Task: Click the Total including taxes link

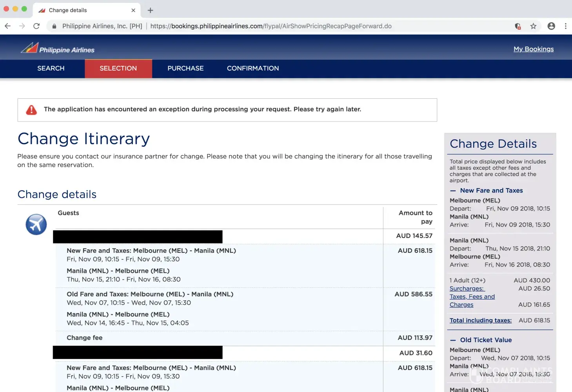Action: (480, 320)
